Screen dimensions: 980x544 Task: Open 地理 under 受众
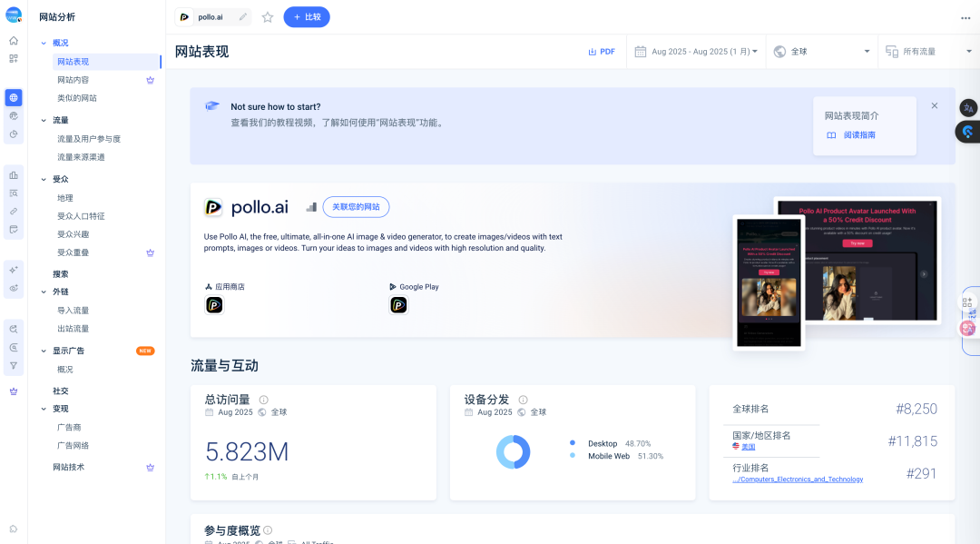point(65,198)
